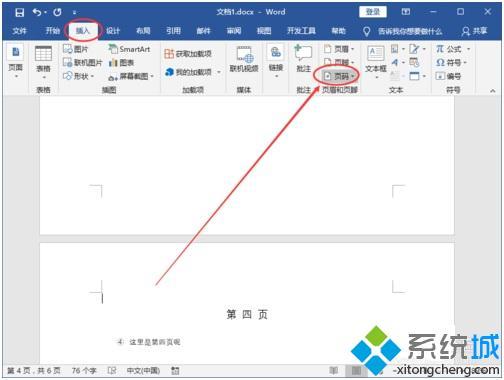Viewport: 504px width, 380px height.
Task: Open the 表格 (Table) dropdown
Action: click(43, 63)
